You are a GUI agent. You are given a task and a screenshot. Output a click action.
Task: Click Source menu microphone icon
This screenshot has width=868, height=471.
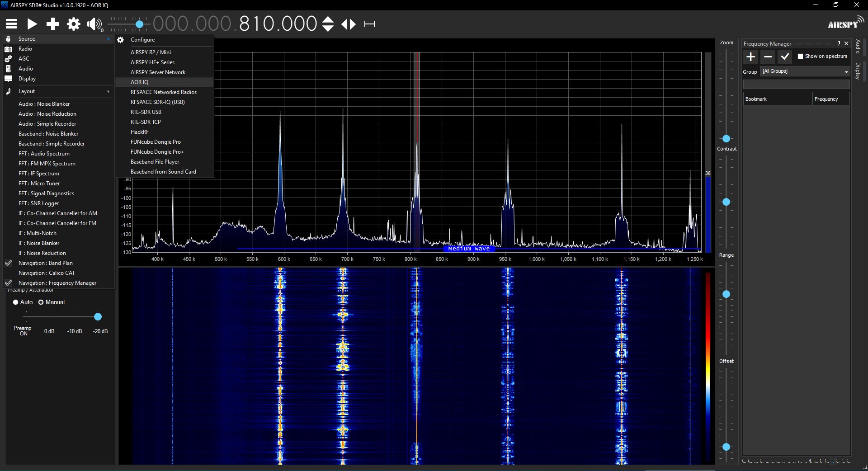pos(8,39)
